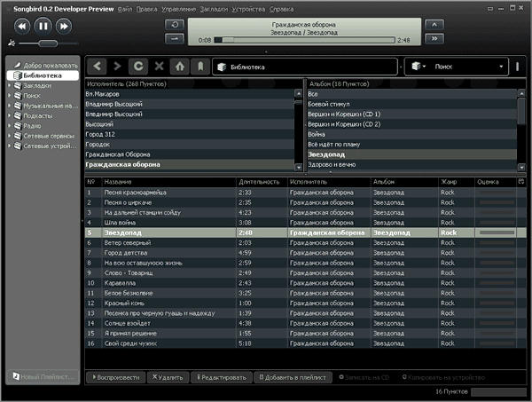Seek in the song progress bar

[305, 40]
